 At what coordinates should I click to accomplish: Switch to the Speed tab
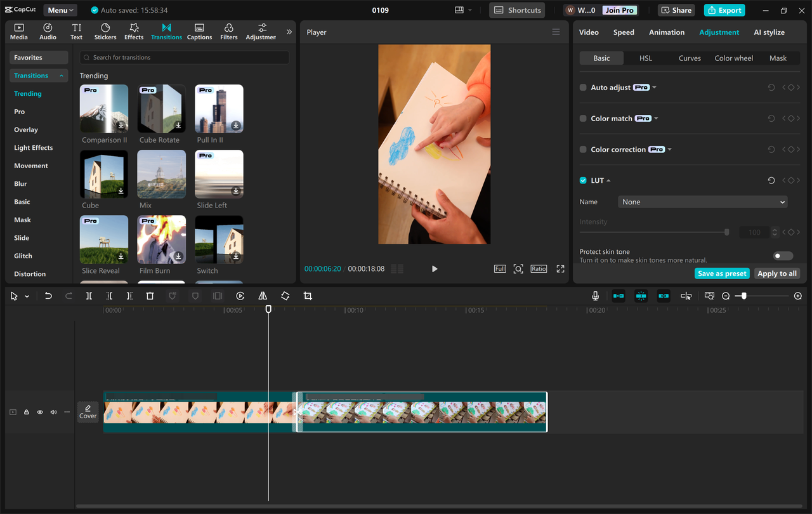tap(624, 32)
